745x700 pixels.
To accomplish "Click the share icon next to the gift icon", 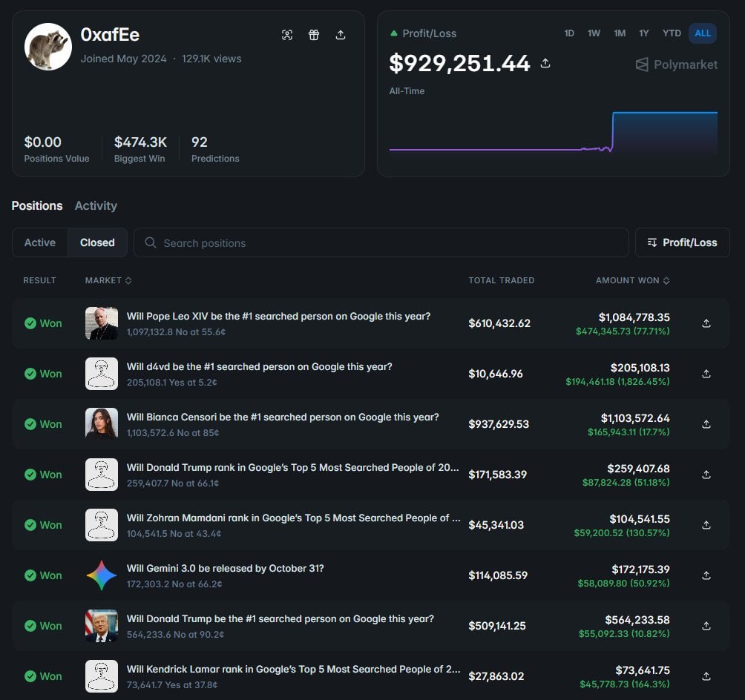I will pos(340,35).
